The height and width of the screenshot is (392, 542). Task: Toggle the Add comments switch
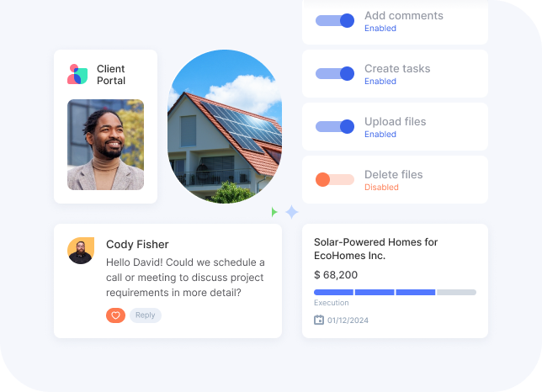pos(335,21)
